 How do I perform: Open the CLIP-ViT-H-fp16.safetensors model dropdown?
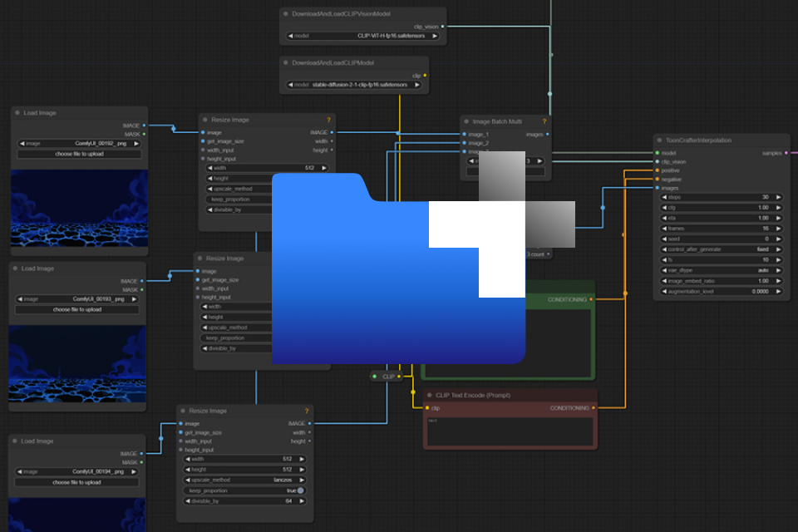363,36
